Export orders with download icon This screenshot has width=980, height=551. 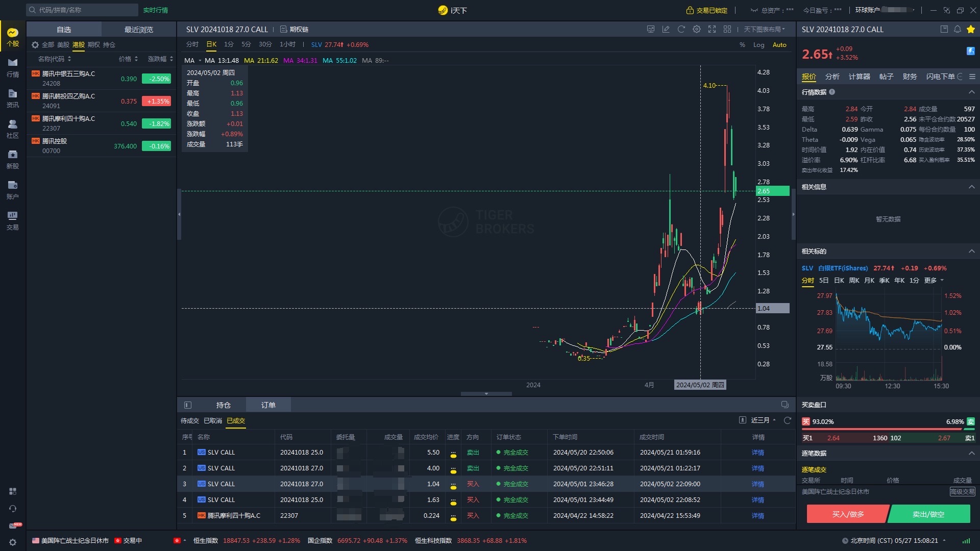(743, 420)
